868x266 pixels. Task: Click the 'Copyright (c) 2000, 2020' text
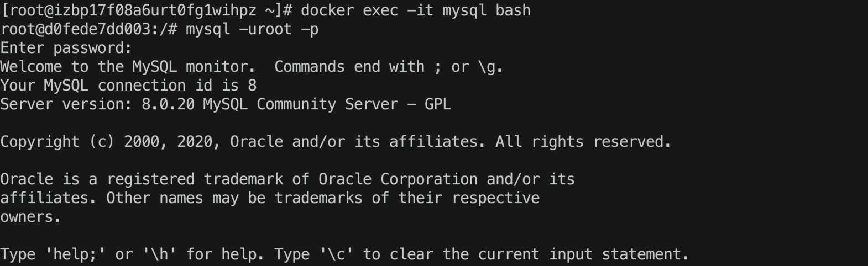(x=107, y=142)
